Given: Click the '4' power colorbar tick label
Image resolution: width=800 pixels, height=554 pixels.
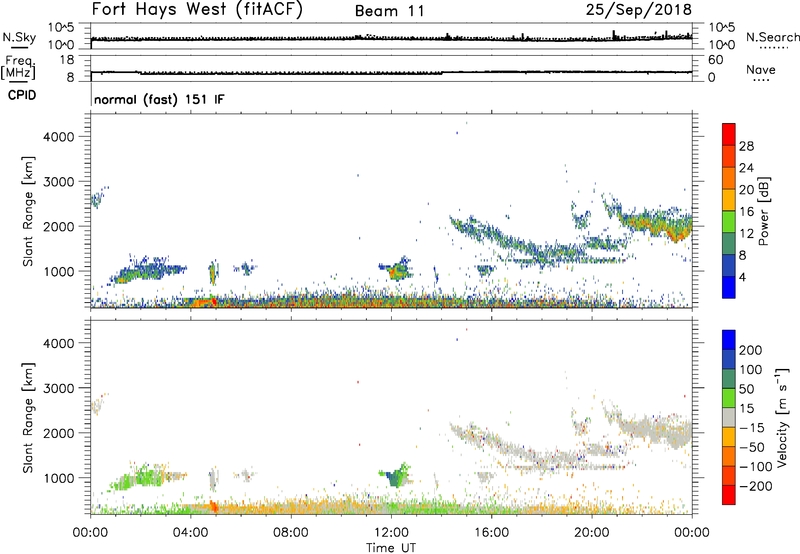Looking at the screenshot, I should point(742,277).
